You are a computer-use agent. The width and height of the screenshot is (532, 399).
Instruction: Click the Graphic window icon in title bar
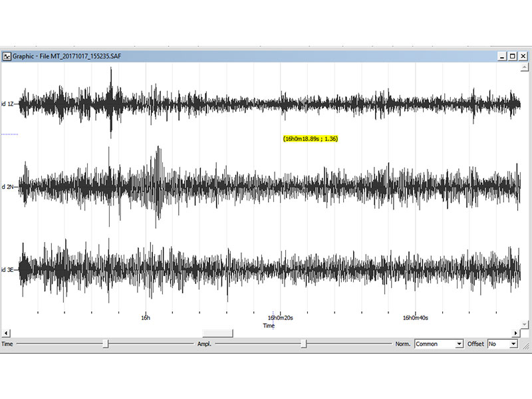7,57
